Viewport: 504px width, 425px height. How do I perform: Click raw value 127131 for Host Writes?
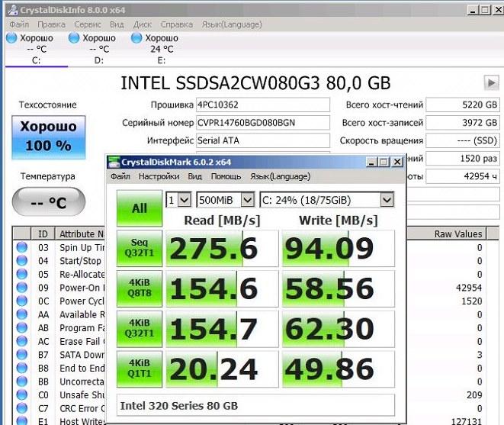[x=466, y=421]
